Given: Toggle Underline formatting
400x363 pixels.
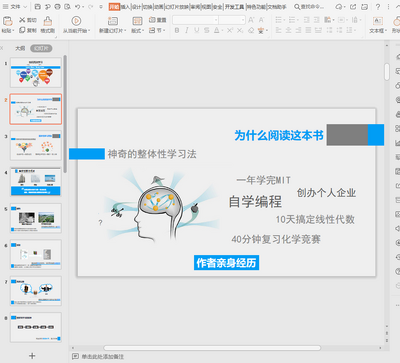Looking at the screenshot, I should 197,30.
